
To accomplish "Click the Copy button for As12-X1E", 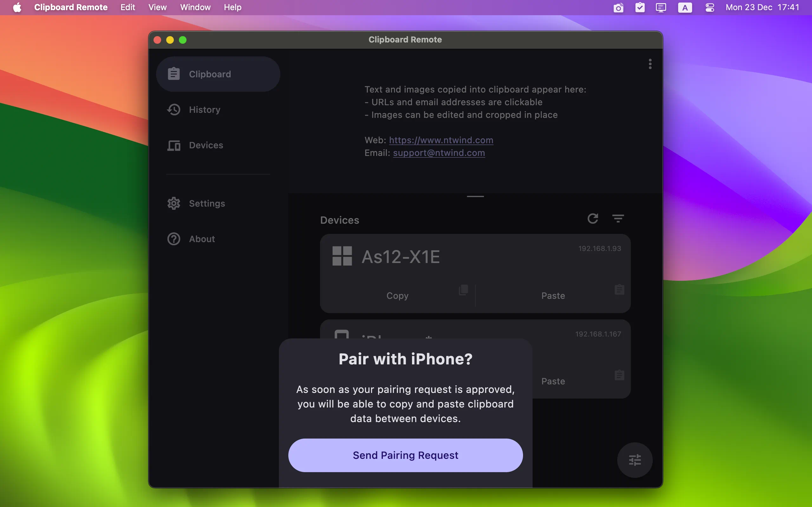I will pyautogui.click(x=397, y=295).
